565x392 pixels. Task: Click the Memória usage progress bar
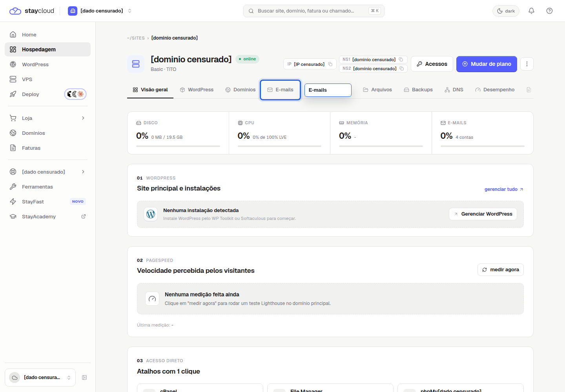click(381, 146)
